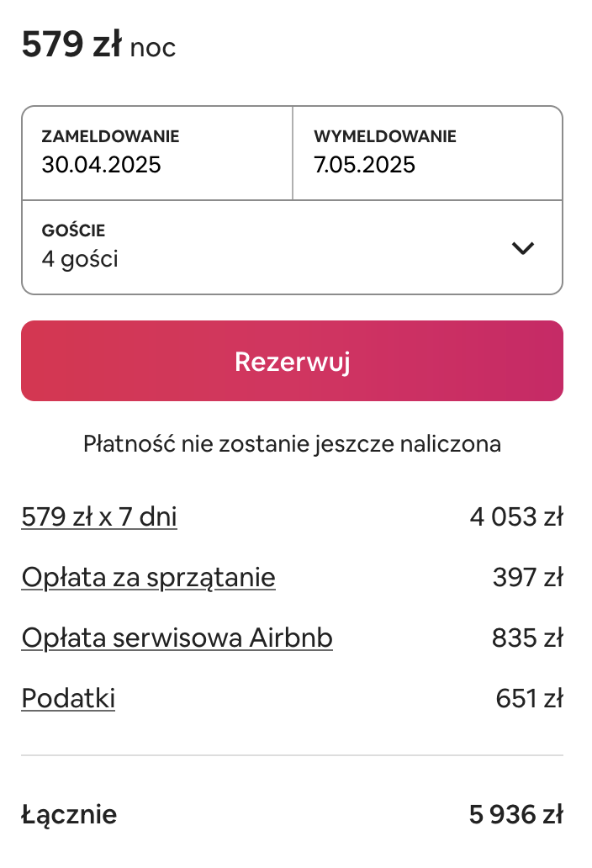
Task: Click 'Płatność nie zostanie jeszcze naliczona' notice
Action: pos(292,443)
